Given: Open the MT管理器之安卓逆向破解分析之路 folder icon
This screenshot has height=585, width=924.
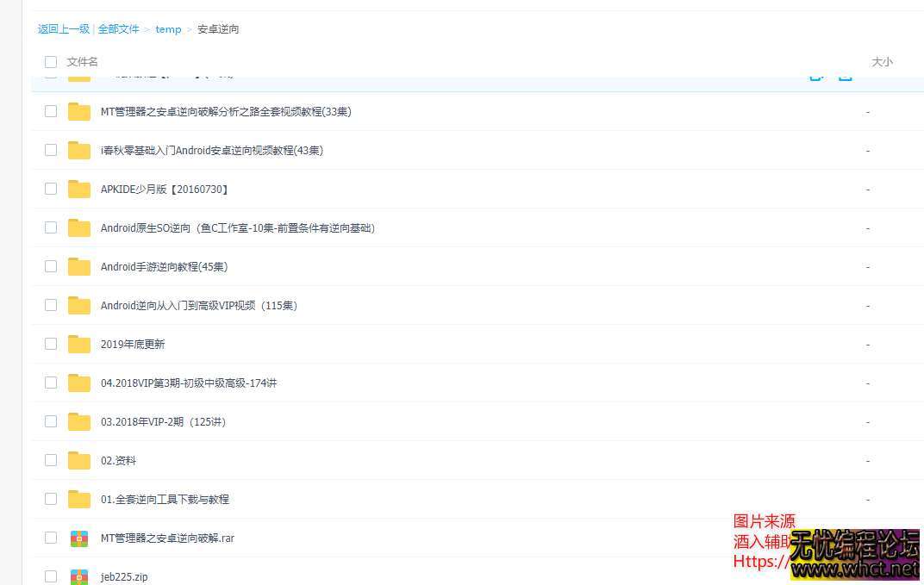Looking at the screenshot, I should [x=78, y=111].
